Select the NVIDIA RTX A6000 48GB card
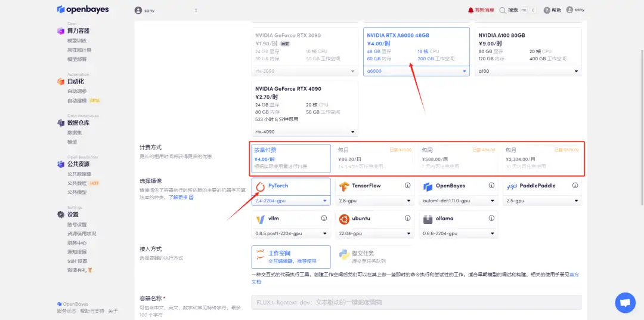The width and height of the screenshot is (644, 320). point(416,52)
